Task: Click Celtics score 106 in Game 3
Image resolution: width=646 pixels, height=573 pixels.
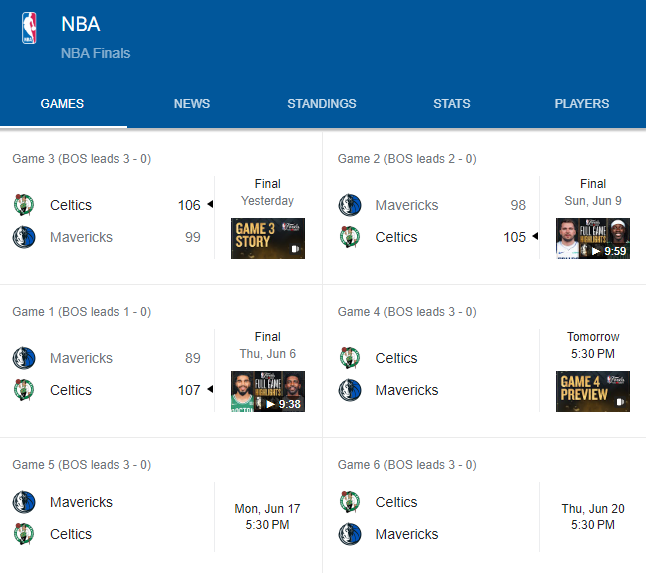Action: coord(189,205)
